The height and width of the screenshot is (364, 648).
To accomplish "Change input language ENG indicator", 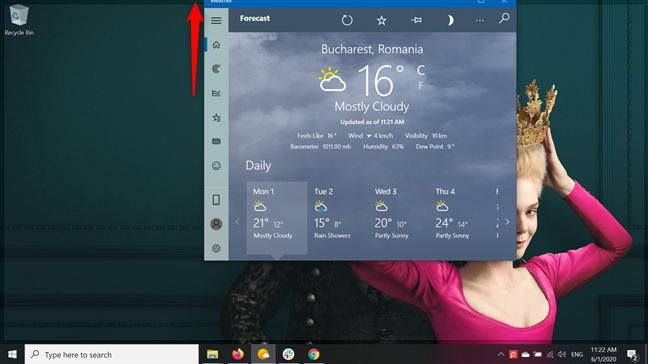I will (577, 354).
